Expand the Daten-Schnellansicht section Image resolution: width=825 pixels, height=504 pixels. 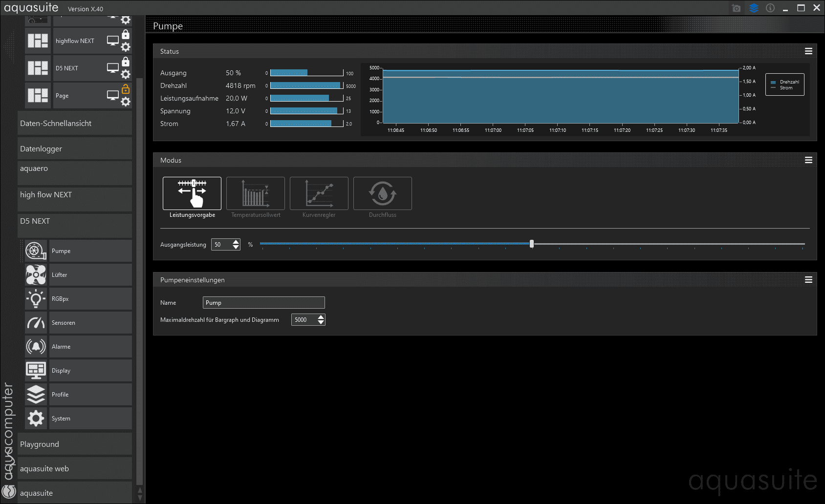pyautogui.click(x=75, y=124)
